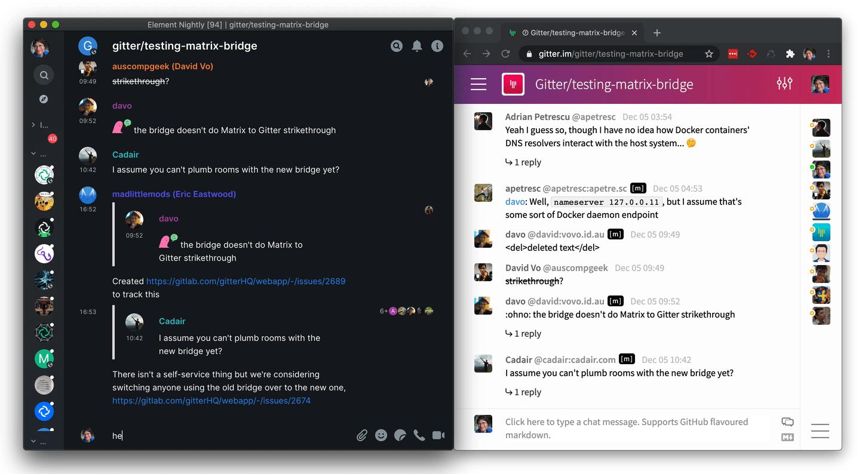Expand the 1 reply thread under Cadair's message
Image resolution: width=868 pixels, height=474 pixels.
(x=523, y=392)
